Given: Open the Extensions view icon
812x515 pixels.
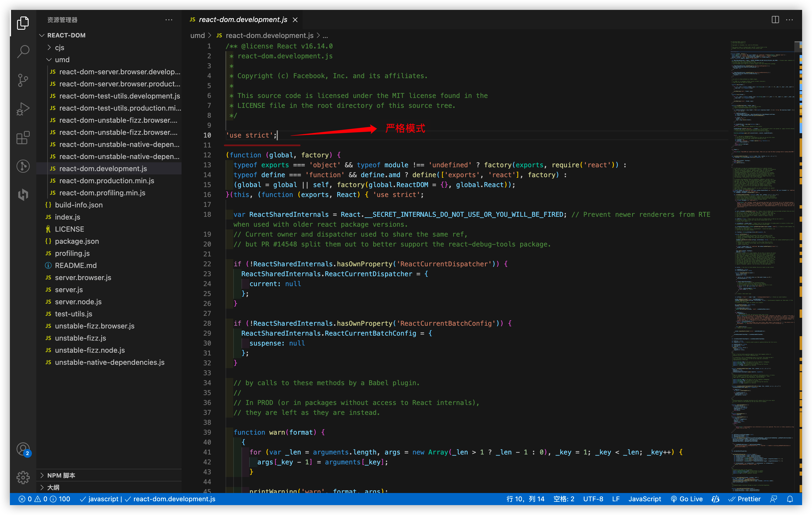Looking at the screenshot, I should 23,138.
